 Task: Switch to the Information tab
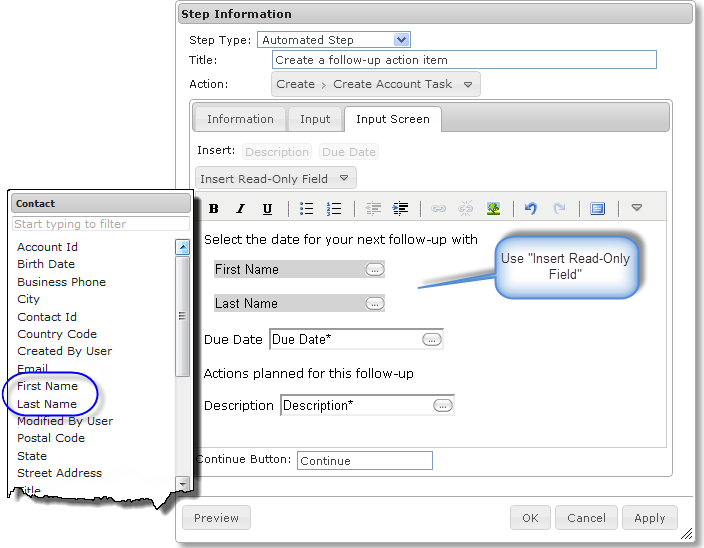(x=240, y=119)
